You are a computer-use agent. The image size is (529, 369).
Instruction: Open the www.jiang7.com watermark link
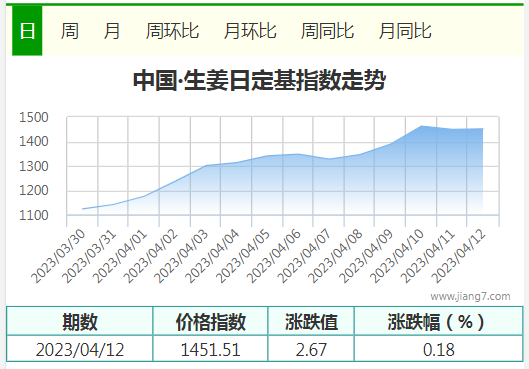click(470, 296)
